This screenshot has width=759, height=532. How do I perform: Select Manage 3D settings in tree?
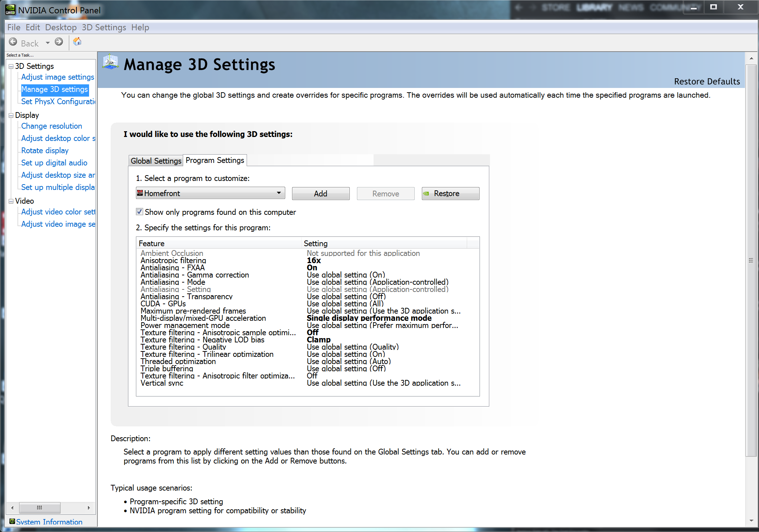tap(54, 89)
